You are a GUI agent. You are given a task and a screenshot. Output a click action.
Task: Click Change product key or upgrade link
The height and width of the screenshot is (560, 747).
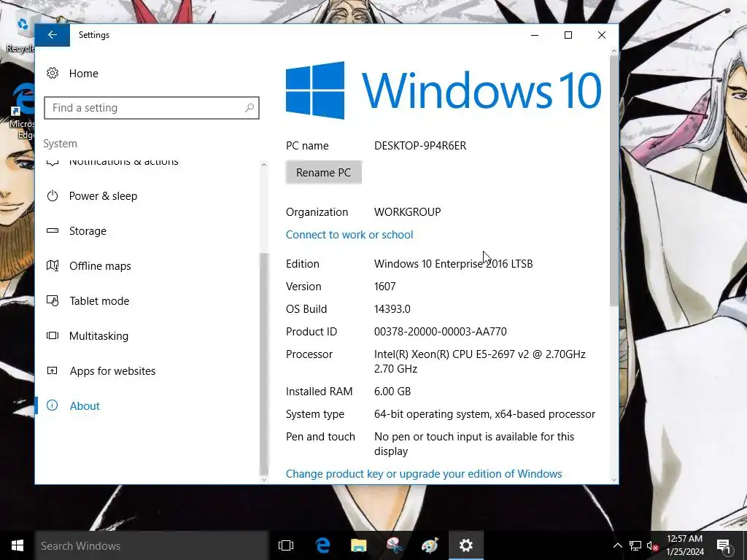coord(424,474)
